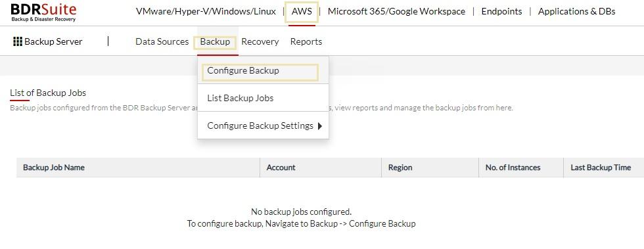Click the 'To configure backup, Navigate' hint
Image resolution: width=644 pixels, height=249 pixels.
(x=301, y=224)
